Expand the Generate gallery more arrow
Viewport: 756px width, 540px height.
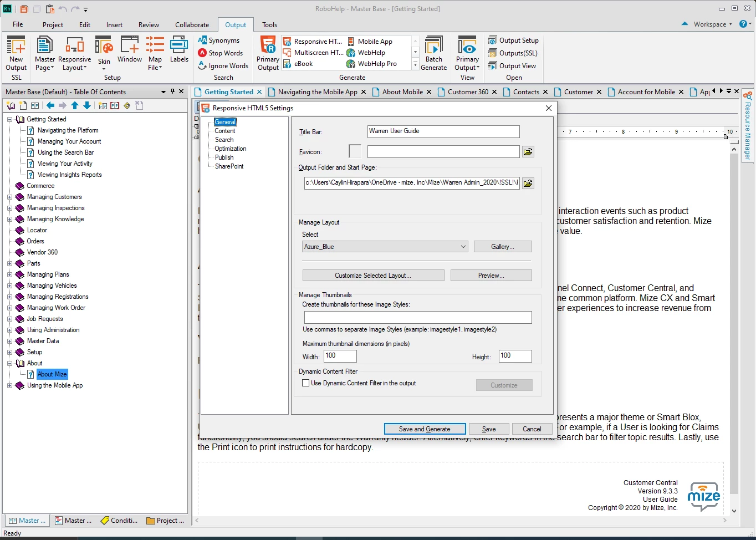click(415, 64)
